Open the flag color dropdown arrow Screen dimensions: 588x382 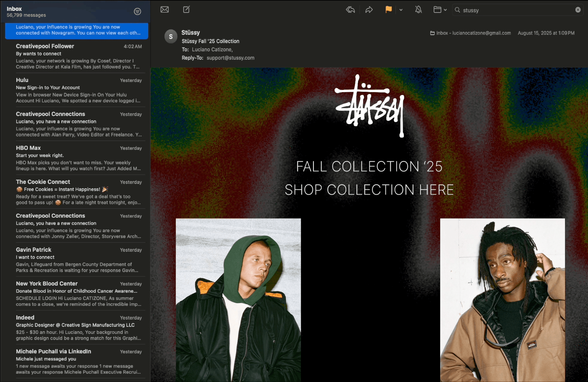pyautogui.click(x=401, y=10)
